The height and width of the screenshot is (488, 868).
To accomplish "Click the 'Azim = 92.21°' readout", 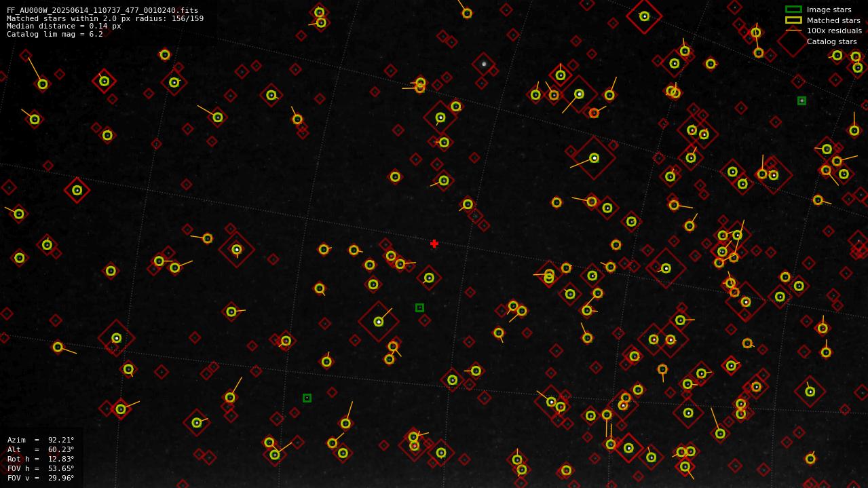I will click(x=41, y=440).
